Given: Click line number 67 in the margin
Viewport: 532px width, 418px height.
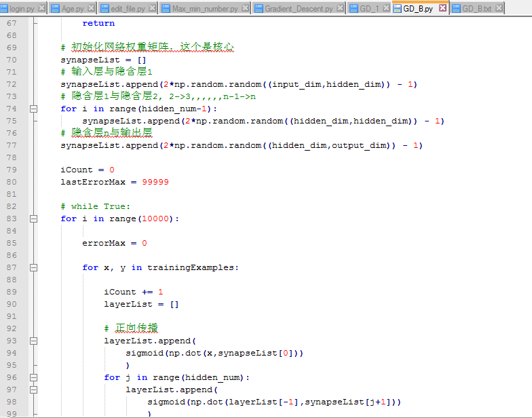Looking at the screenshot, I should click(x=12, y=23).
